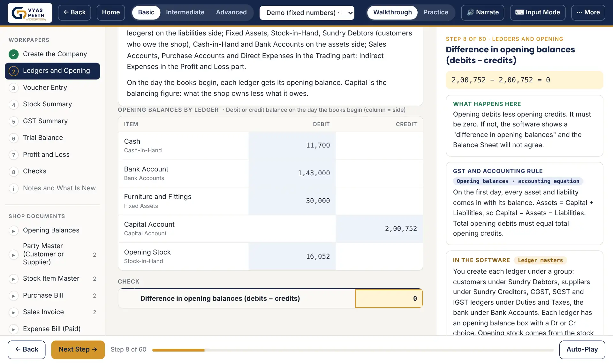Click the green checkmark beside Create the Company

click(13, 54)
